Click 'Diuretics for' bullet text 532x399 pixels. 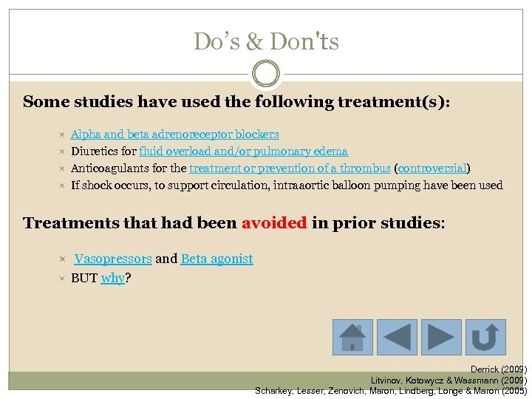tap(103, 151)
